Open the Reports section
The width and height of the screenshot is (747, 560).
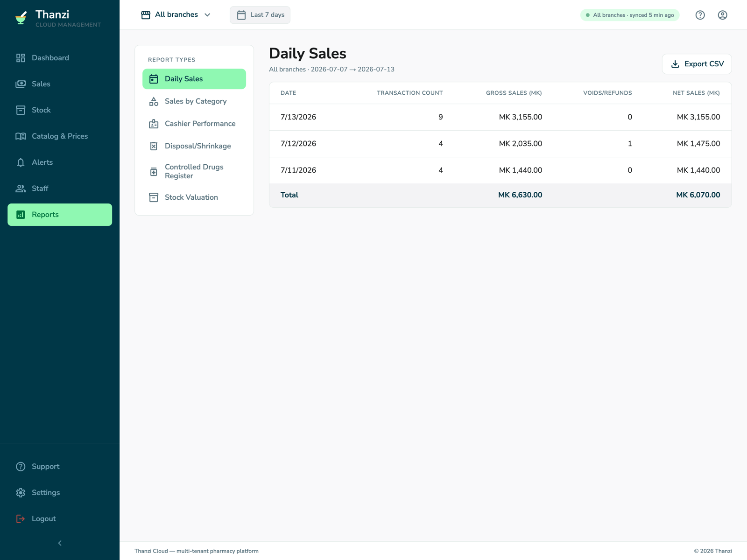(x=60, y=215)
